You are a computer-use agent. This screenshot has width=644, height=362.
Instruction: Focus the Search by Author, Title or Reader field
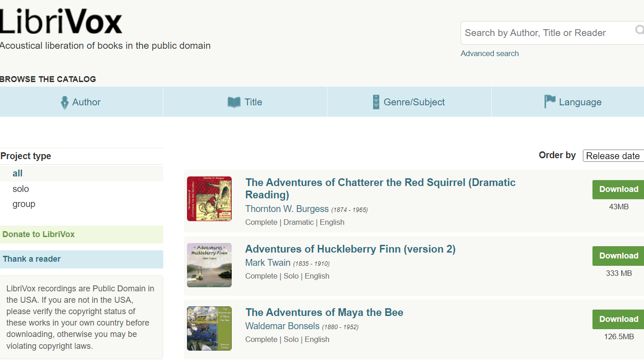tap(552, 33)
